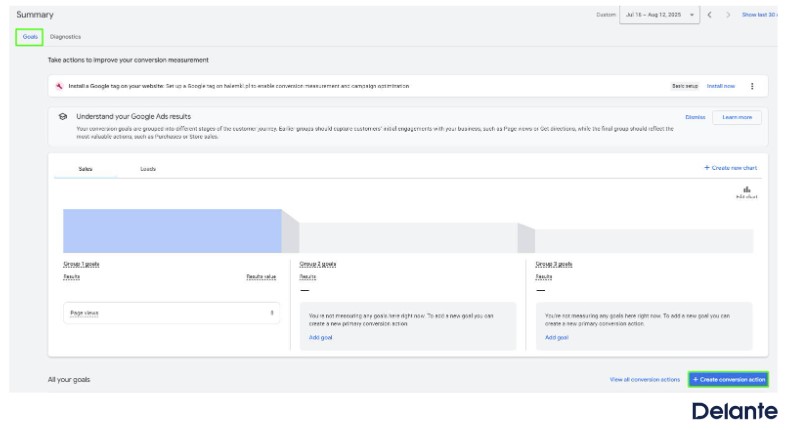Click the Group 3 goals heading

(x=554, y=264)
